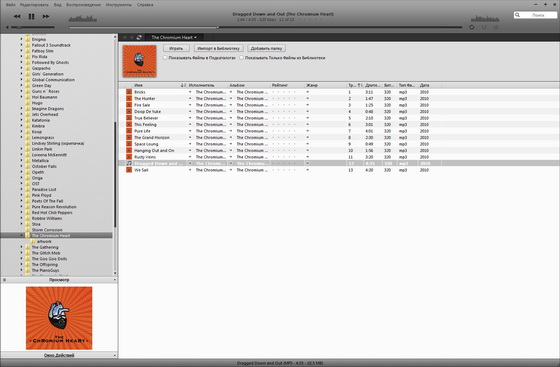Click the track seek progress bar
This screenshot has width=560, height=367.
[x=265, y=27]
